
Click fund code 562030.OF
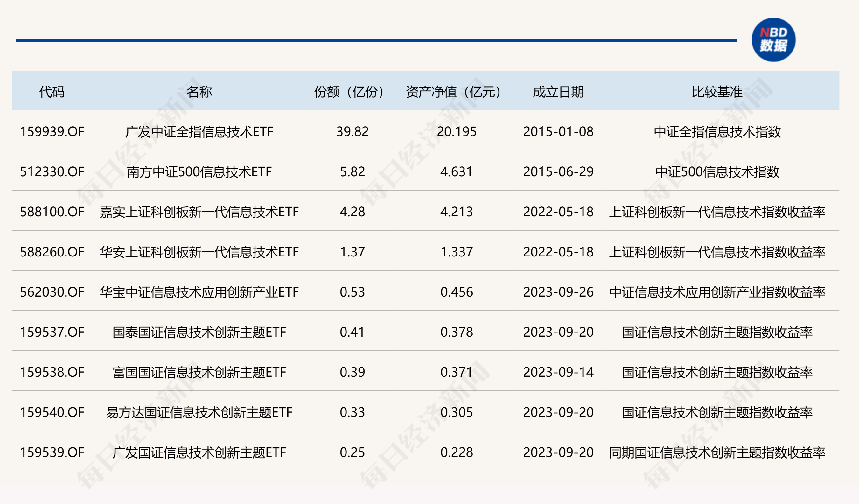tap(52, 292)
